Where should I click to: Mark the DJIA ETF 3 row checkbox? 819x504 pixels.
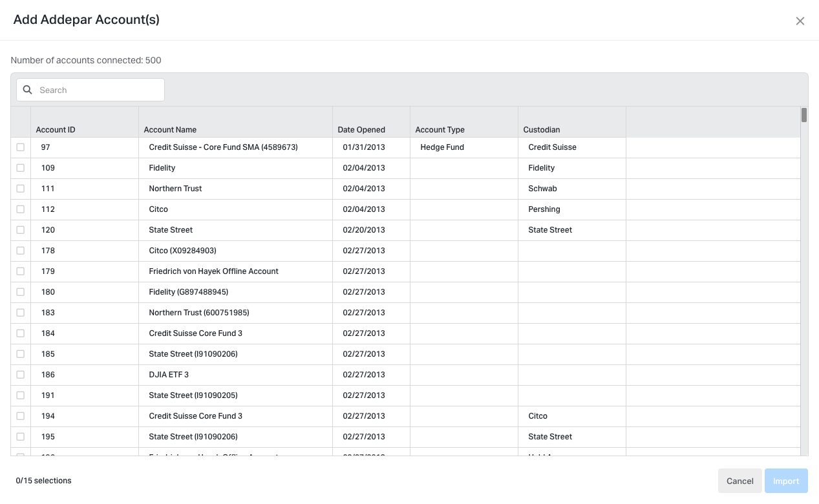click(x=21, y=375)
